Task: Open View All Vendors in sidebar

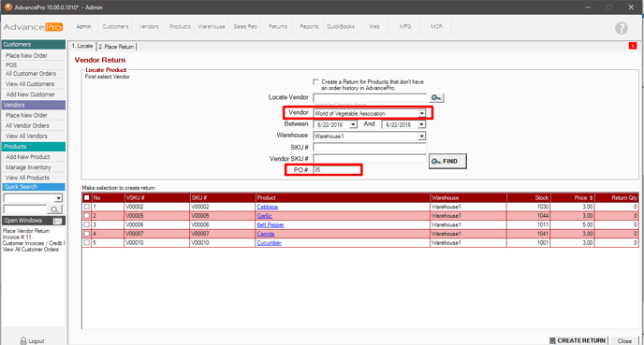Action: 27,136
